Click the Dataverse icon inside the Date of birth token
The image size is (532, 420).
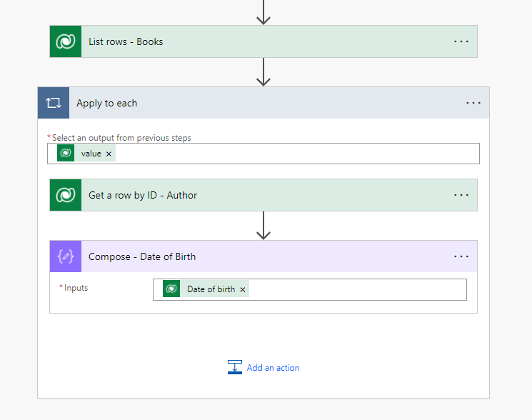point(171,289)
